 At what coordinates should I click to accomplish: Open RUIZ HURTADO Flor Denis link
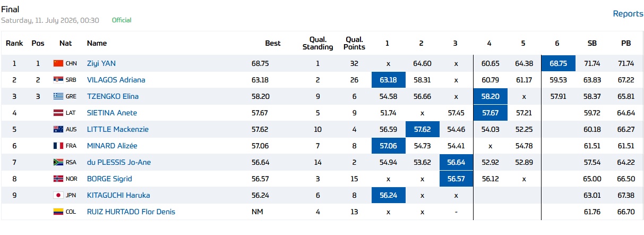(131, 212)
